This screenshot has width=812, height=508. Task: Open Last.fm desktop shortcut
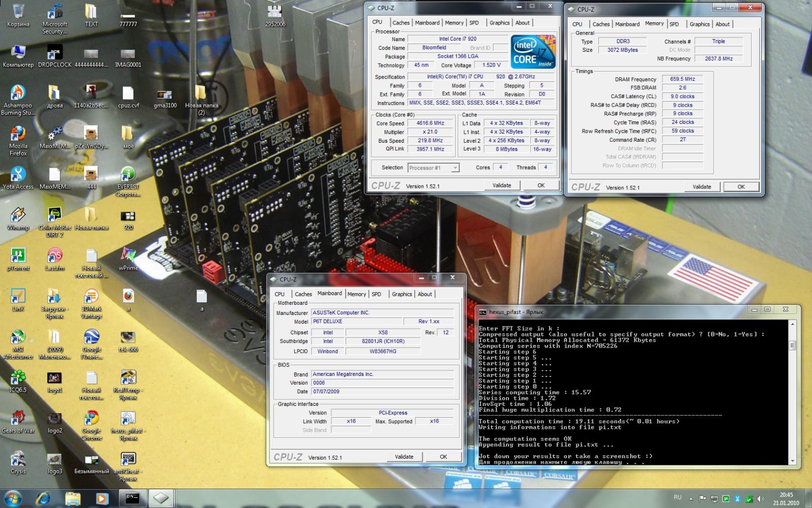55,260
